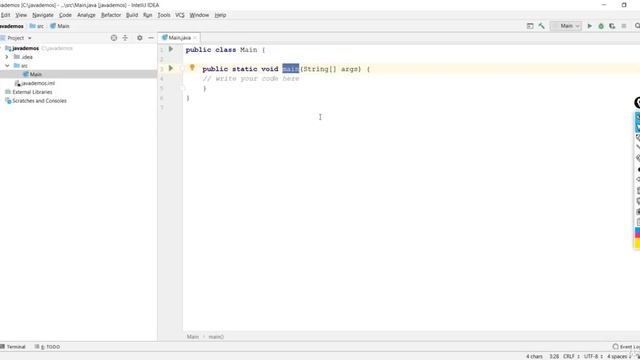Open the VCS menu

point(180,15)
